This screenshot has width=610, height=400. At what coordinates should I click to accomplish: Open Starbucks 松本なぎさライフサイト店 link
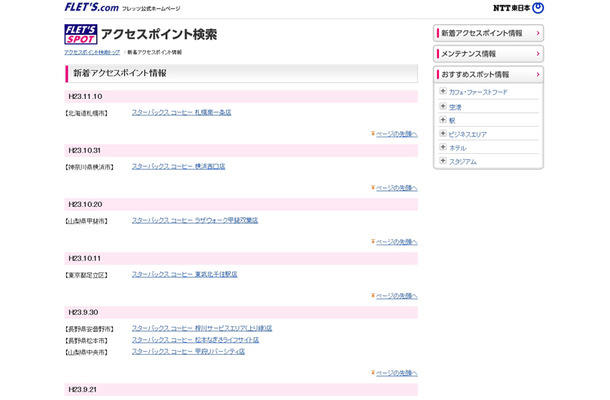(195, 340)
